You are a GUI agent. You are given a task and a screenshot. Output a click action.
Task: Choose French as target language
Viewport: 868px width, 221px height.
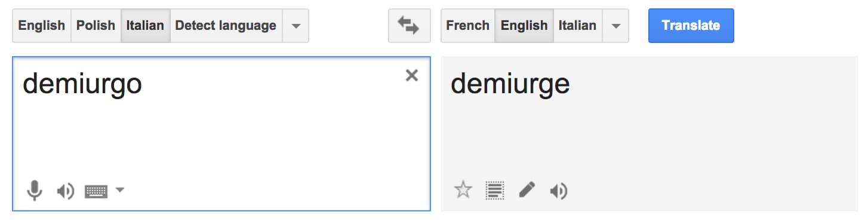click(468, 26)
